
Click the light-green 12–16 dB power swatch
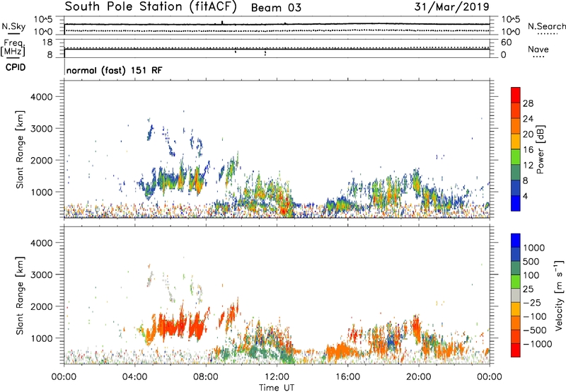[x=516, y=157]
